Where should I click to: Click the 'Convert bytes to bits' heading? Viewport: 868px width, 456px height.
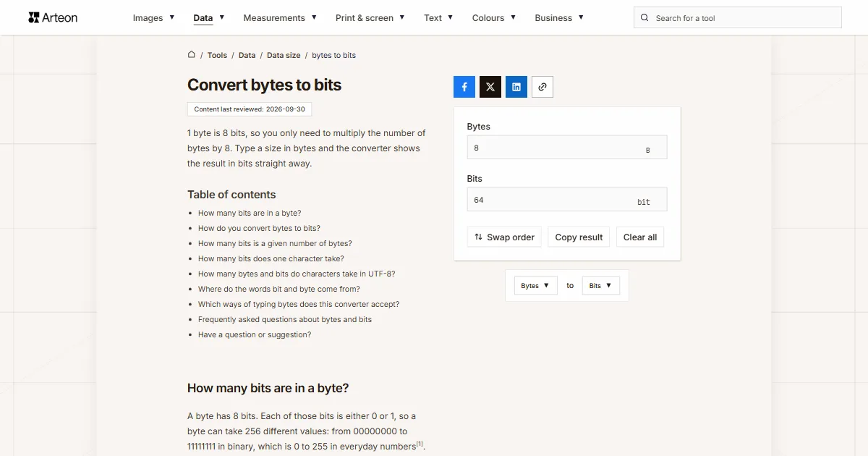pos(264,85)
